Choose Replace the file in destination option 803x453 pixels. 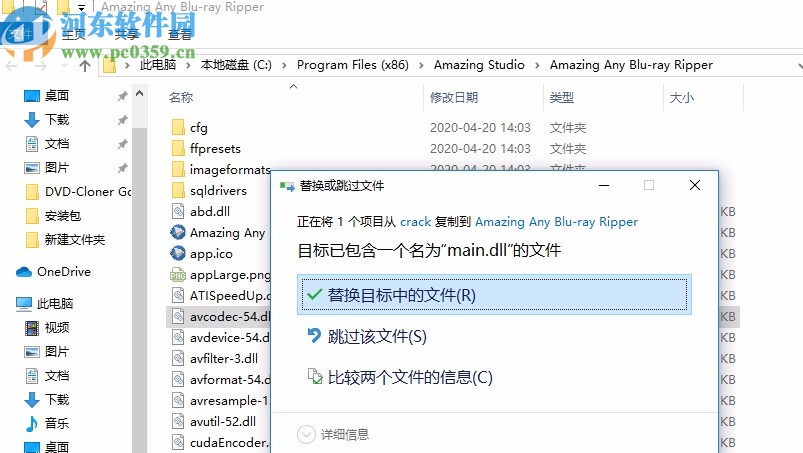pos(494,295)
